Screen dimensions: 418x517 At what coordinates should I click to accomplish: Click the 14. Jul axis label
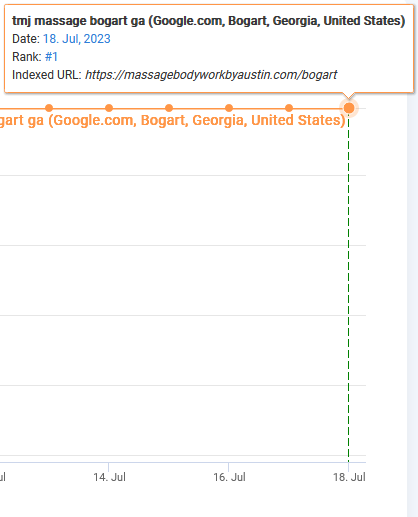109,477
